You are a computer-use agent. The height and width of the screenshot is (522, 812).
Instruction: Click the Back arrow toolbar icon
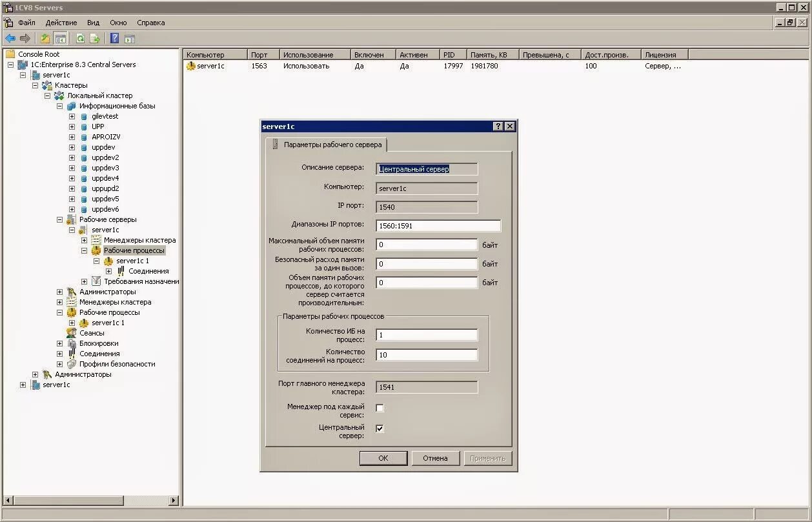pyautogui.click(x=10, y=39)
